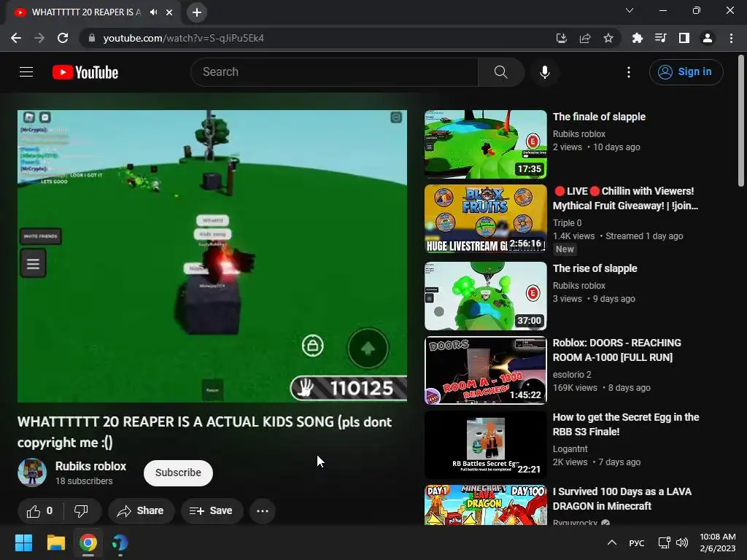Share the video
Image resolution: width=747 pixels, height=560 pixels.
click(141, 511)
